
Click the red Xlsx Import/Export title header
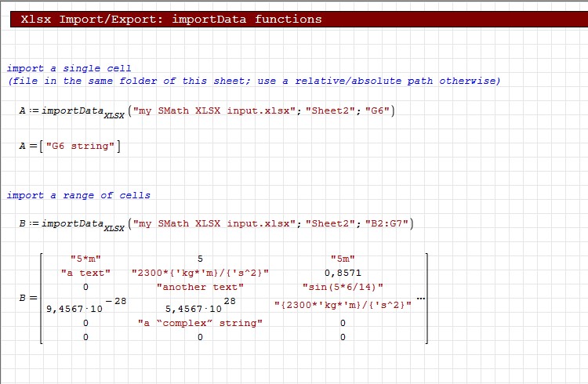pos(171,19)
